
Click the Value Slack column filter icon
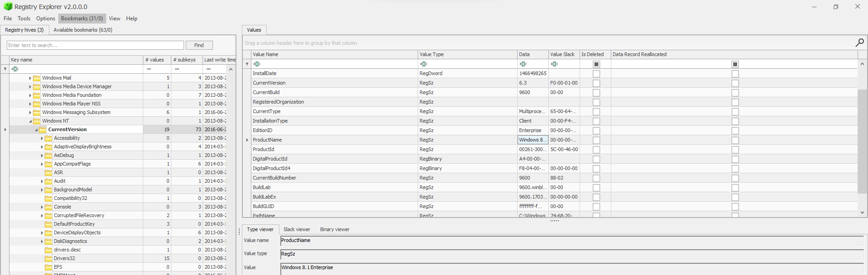[554, 64]
